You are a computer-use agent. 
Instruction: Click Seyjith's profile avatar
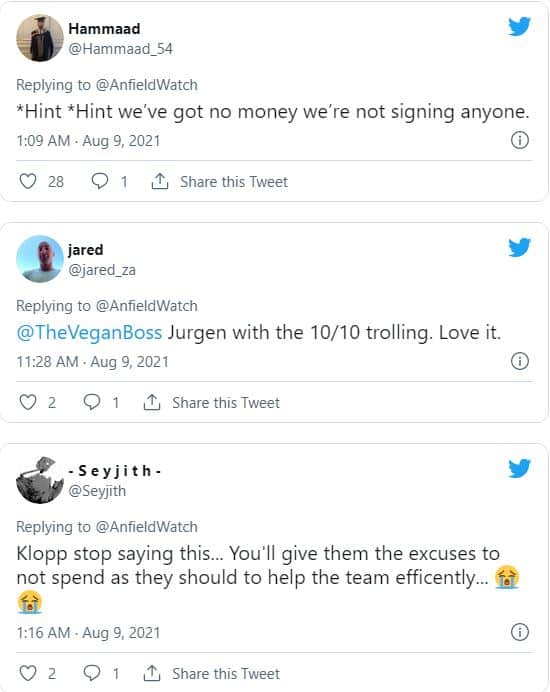coord(40,480)
